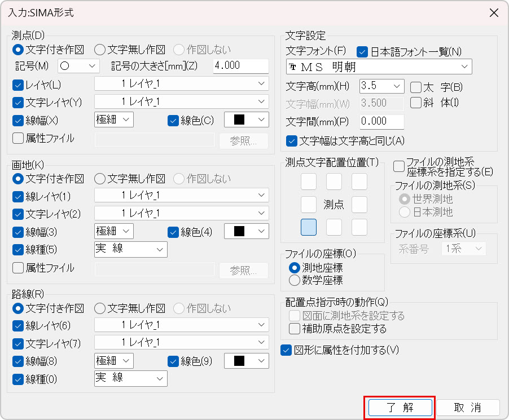509x420 pixels.
Task: Open the 文字フォント MS 明朝 dropdown
Action: pyautogui.click(x=379, y=67)
